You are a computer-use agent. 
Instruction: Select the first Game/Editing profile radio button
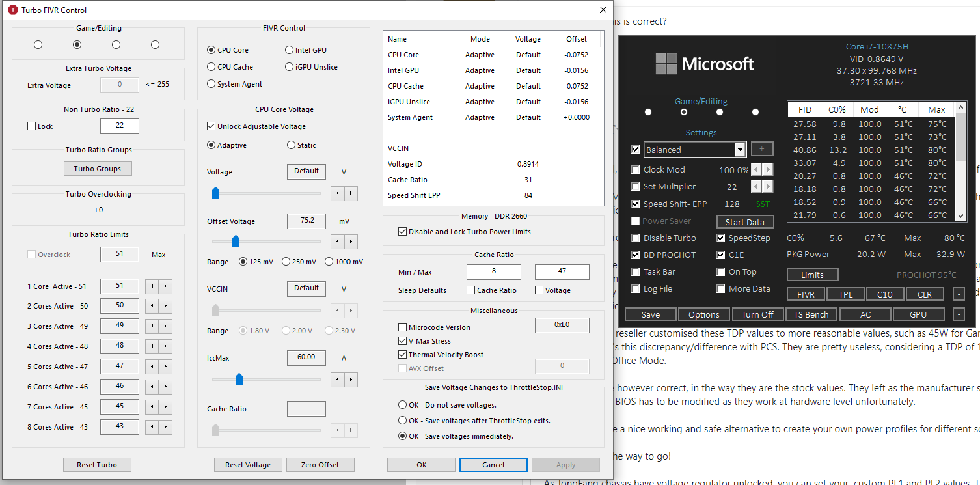(x=38, y=45)
